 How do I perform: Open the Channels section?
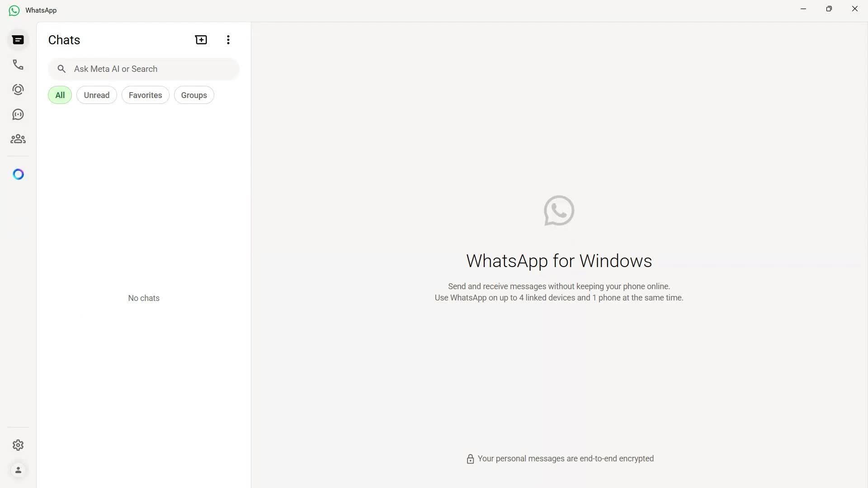18,114
